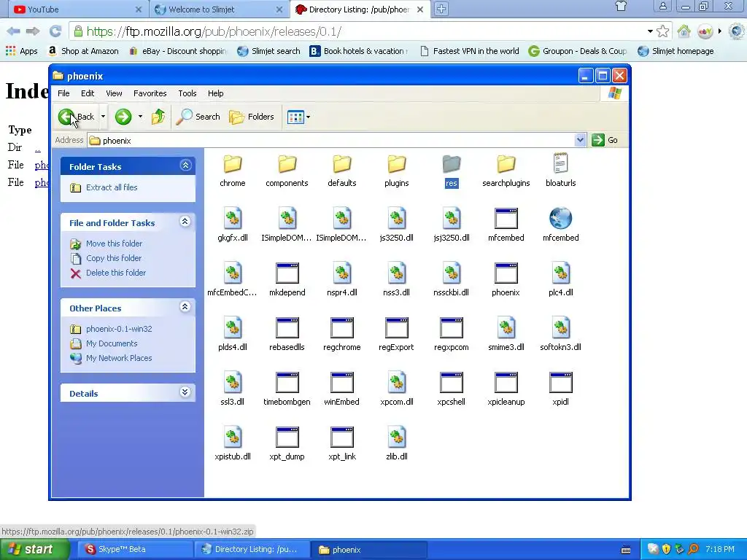
Task: Open the chrome folder
Action: (x=233, y=171)
